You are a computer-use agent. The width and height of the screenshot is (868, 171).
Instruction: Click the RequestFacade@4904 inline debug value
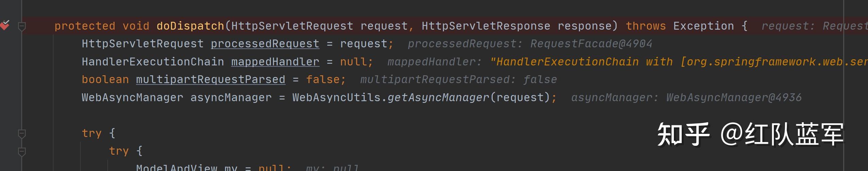[x=591, y=44]
